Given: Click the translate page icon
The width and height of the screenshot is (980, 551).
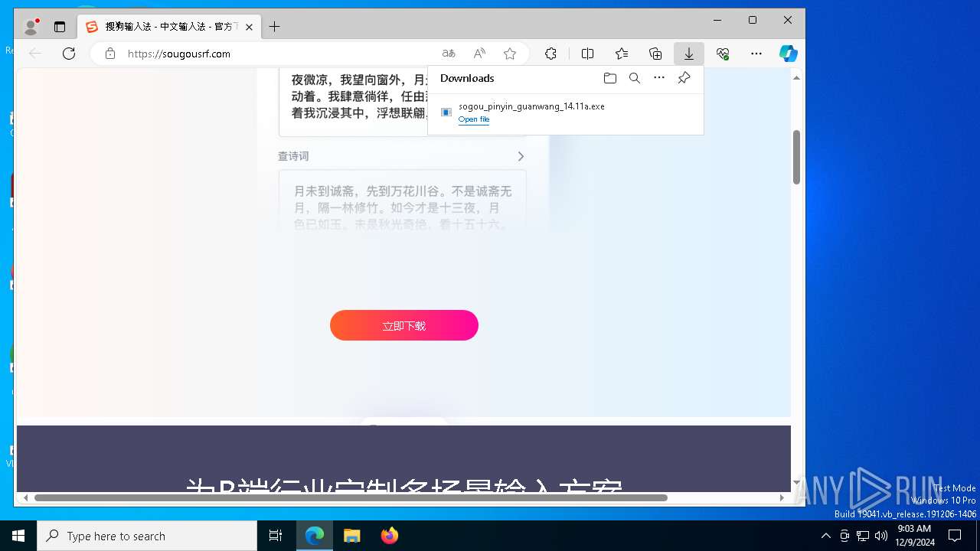Looking at the screenshot, I should click(449, 54).
